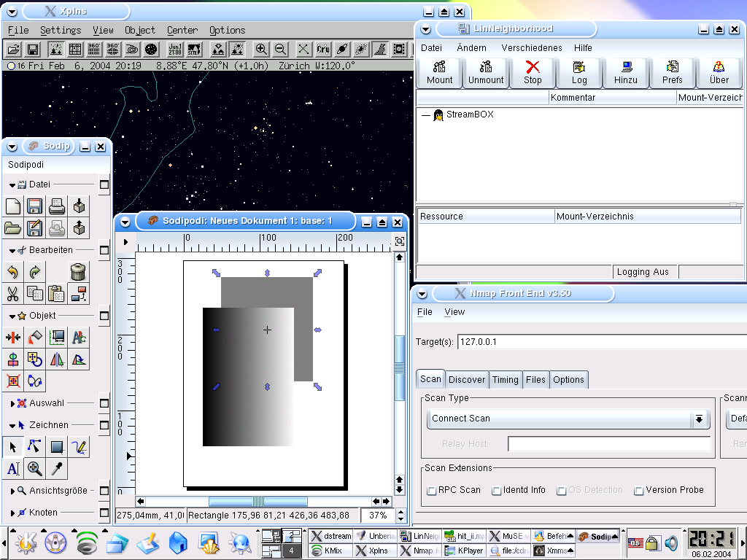Switch to the KPlayer taskbar button
Screen dimensions: 747x560
(465, 551)
